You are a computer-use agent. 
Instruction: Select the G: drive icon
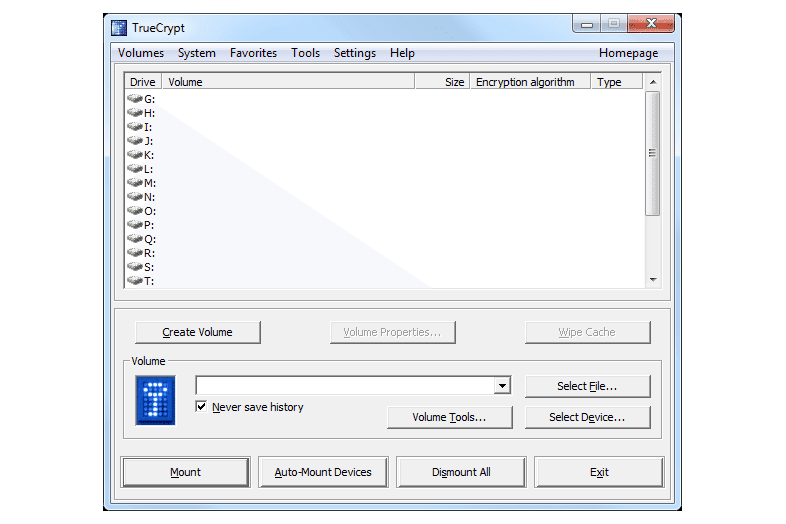click(x=135, y=99)
